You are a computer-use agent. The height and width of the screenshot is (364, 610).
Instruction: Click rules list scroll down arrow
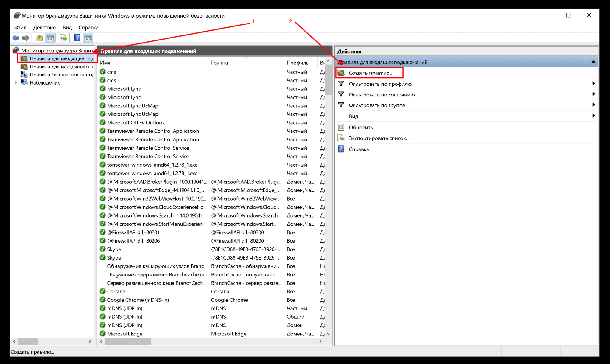(328, 334)
